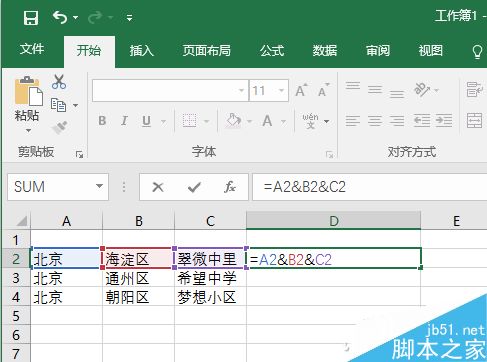
Task: Open the Name Box dropdown showing SUM
Action: [x=99, y=186]
